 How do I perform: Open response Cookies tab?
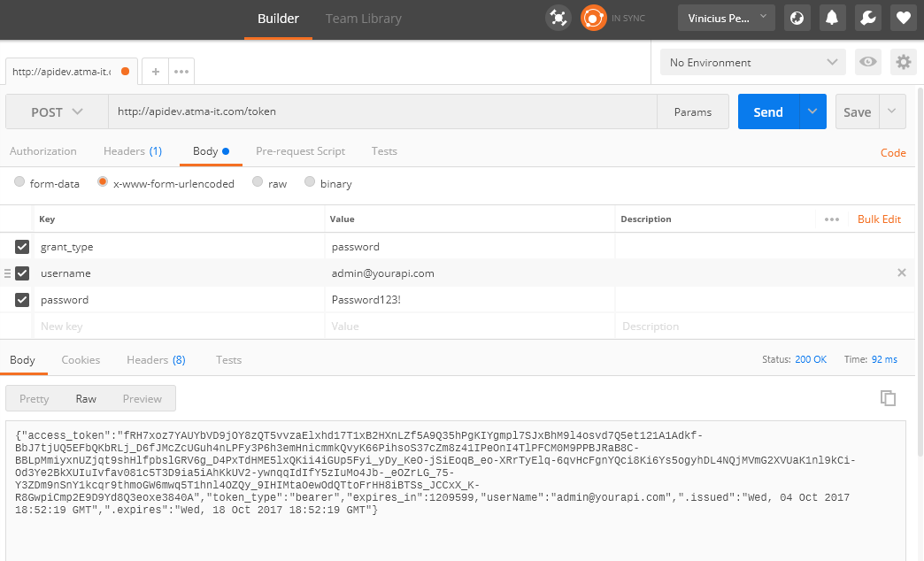coord(81,360)
